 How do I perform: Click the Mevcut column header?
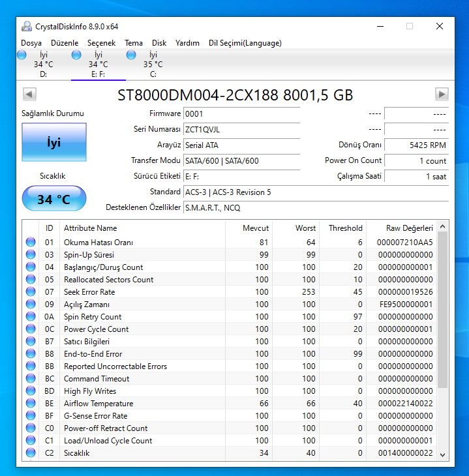pyautogui.click(x=249, y=228)
